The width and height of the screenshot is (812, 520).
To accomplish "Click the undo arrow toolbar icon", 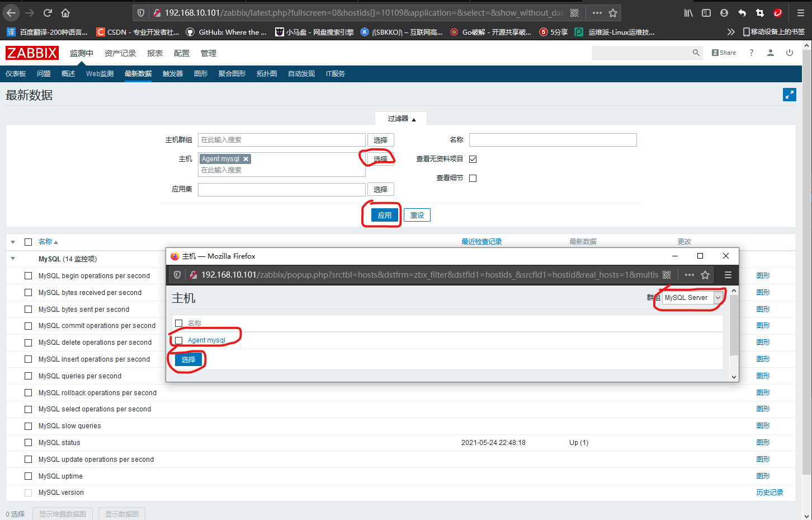I will (x=742, y=12).
